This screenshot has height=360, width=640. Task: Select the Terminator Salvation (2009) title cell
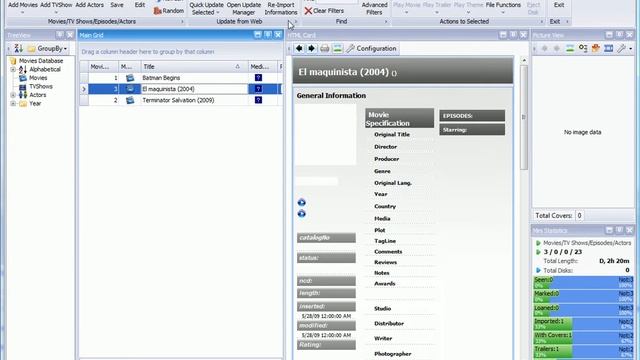point(194,100)
